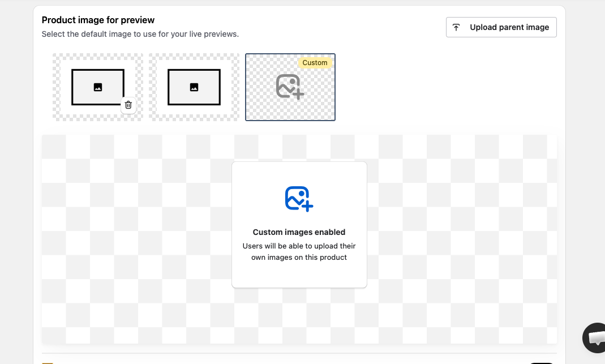605x364 pixels.
Task: Click the Custom badge label
Action: coord(315,62)
